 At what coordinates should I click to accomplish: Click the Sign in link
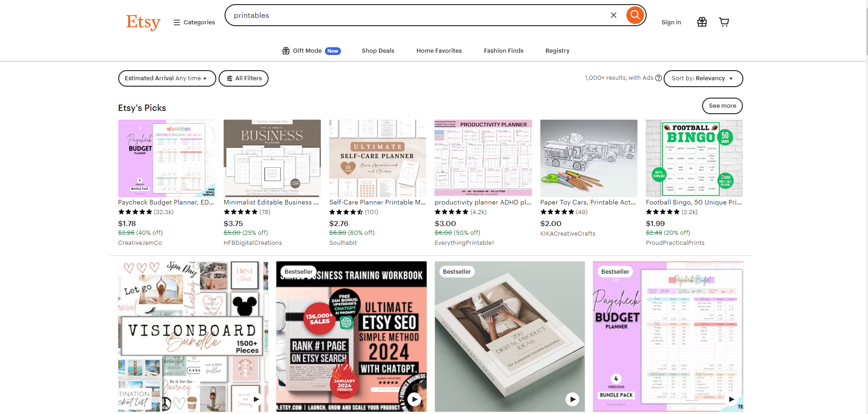[671, 22]
